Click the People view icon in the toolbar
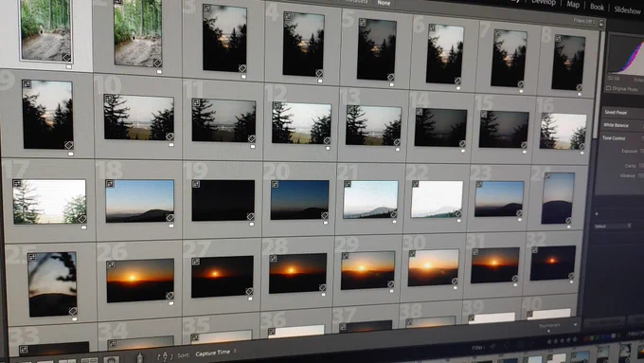This screenshot has height=363, width=644. coord(111,360)
